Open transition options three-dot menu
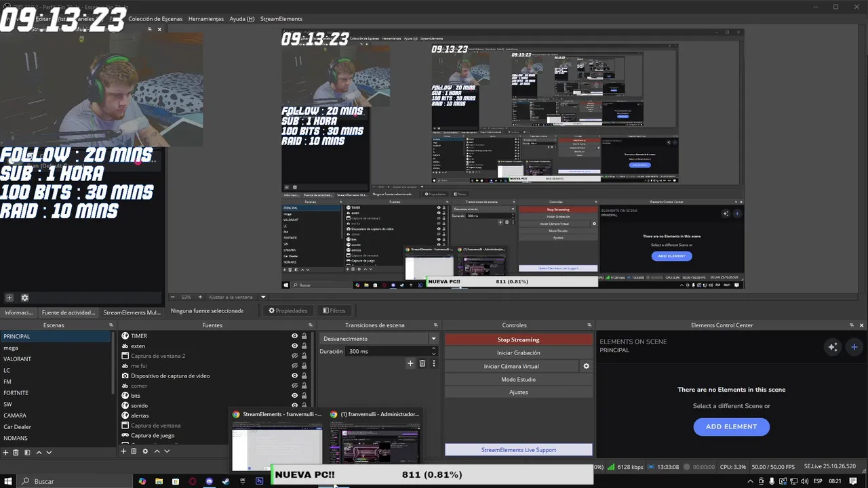The height and width of the screenshot is (488, 868). [x=434, y=363]
